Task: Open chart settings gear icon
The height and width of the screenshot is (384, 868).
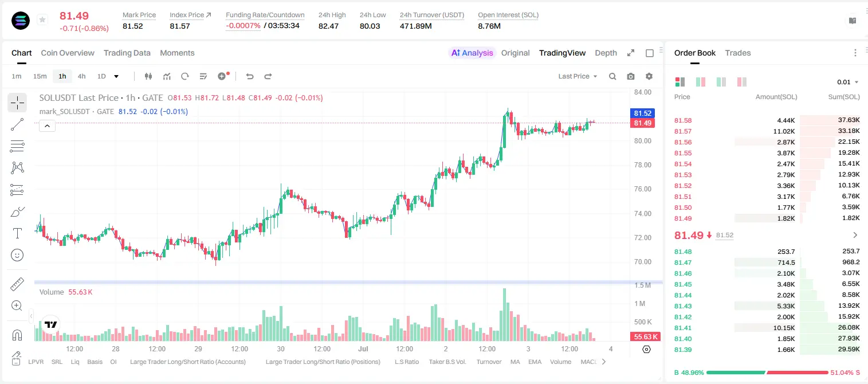Action: pos(649,76)
